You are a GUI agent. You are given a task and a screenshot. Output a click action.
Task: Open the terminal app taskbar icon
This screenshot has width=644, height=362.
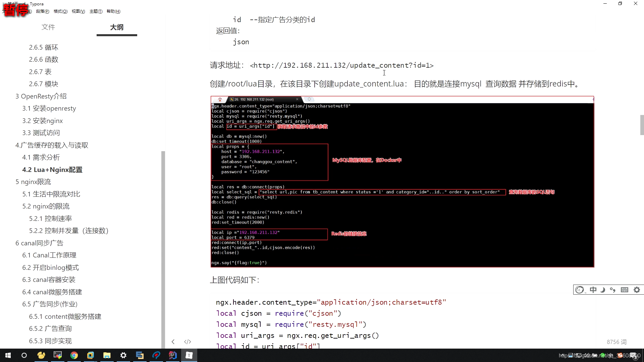pos(58,355)
